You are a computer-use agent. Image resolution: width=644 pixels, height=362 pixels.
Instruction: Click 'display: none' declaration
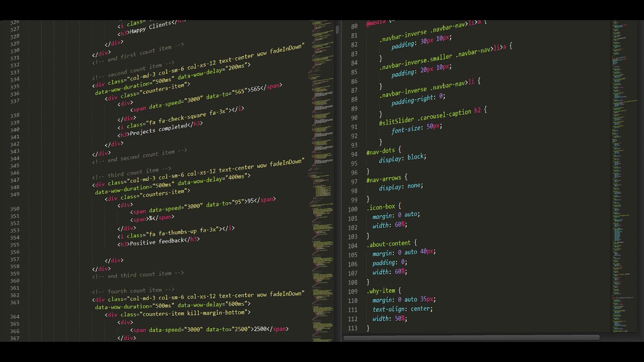click(401, 187)
